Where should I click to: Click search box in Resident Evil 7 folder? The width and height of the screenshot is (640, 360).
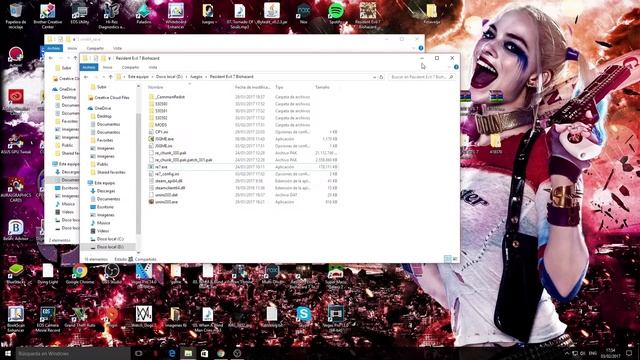click(421, 77)
